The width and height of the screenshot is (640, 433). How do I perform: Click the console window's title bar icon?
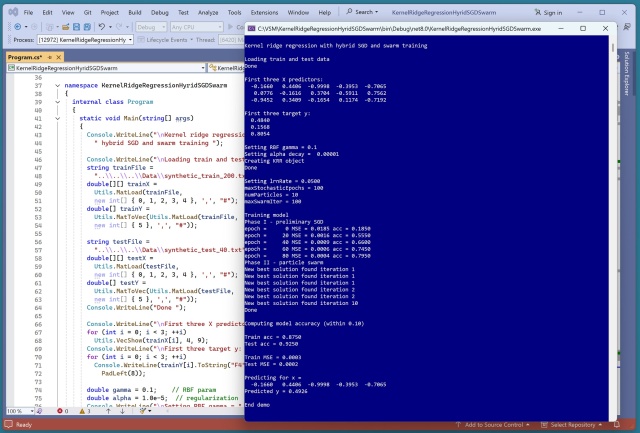click(x=251, y=29)
